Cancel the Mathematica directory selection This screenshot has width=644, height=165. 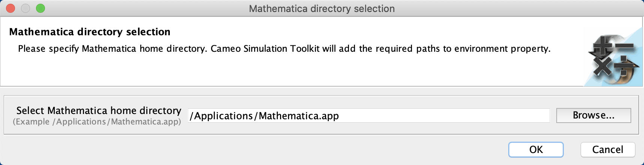(x=607, y=150)
